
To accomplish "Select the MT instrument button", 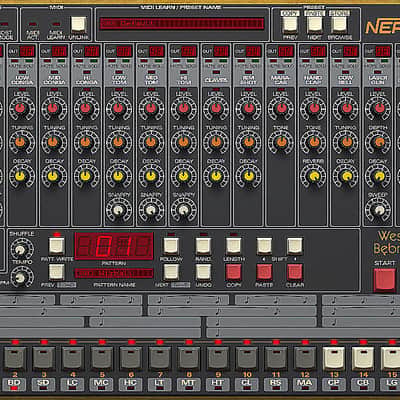I will pyautogui.click(x=188, y=384).
